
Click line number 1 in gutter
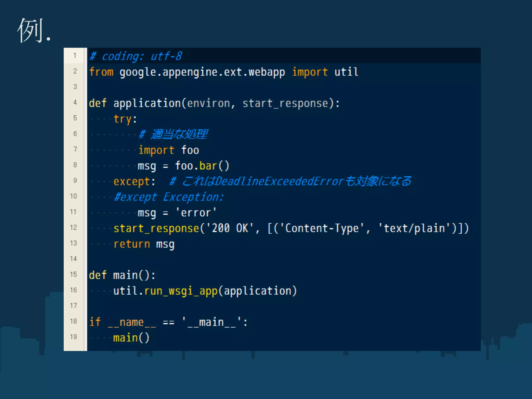[75, 56]
